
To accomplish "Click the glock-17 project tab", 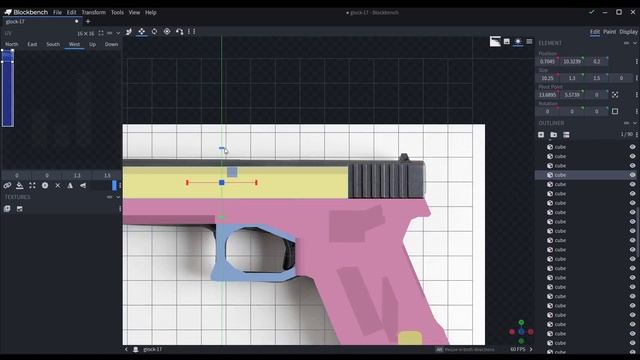I will pyautogui.click(x=41, y=22).
